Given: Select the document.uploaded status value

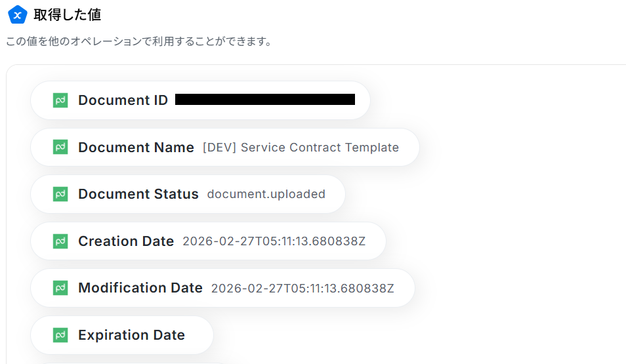Looking at the screenshot, I should click(266, 194).
